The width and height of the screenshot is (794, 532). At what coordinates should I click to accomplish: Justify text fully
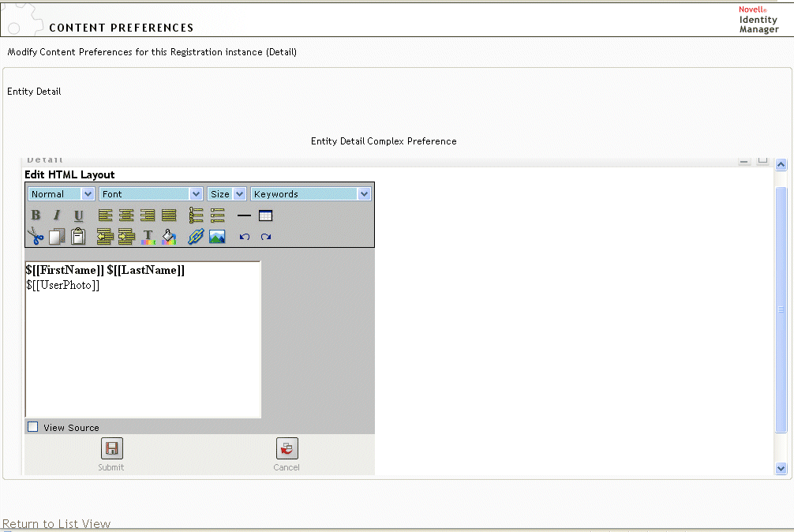169,215
